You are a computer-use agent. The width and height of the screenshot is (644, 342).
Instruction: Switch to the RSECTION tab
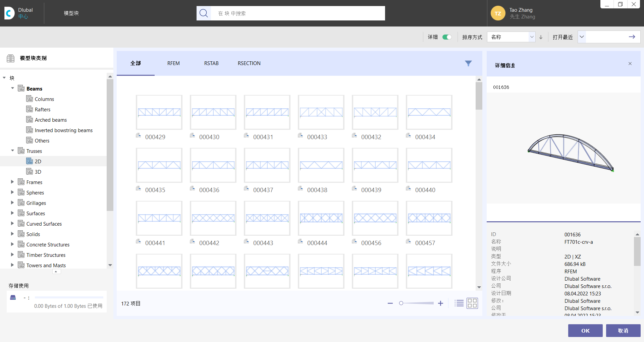[249, 63]
